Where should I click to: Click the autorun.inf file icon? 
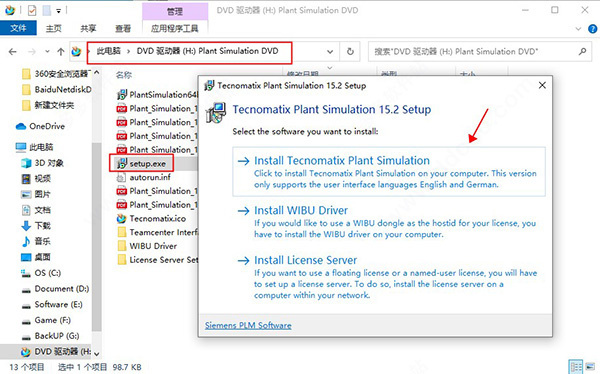pyautogui.click(x=121, y=177)
